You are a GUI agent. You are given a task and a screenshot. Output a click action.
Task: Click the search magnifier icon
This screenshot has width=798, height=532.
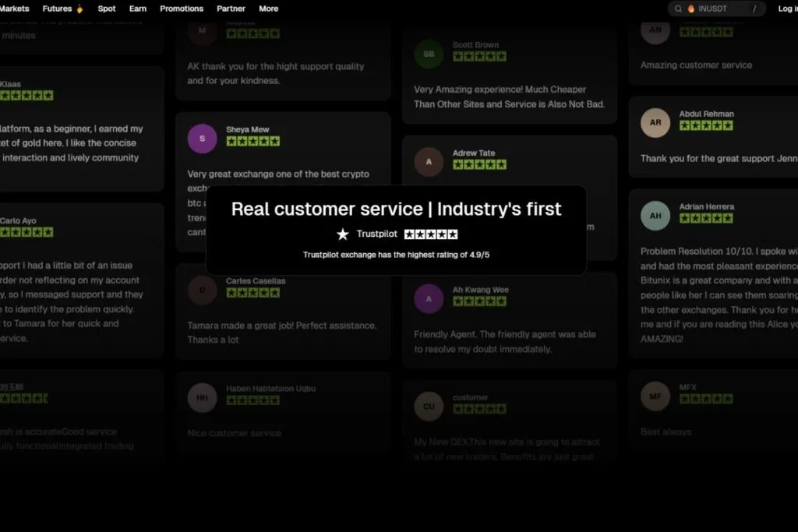click(678, 9)
